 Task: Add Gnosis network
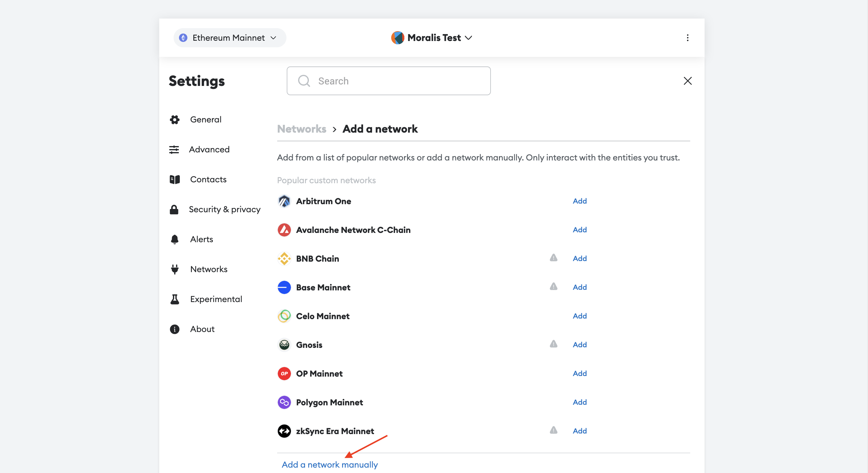coord(579,345)
